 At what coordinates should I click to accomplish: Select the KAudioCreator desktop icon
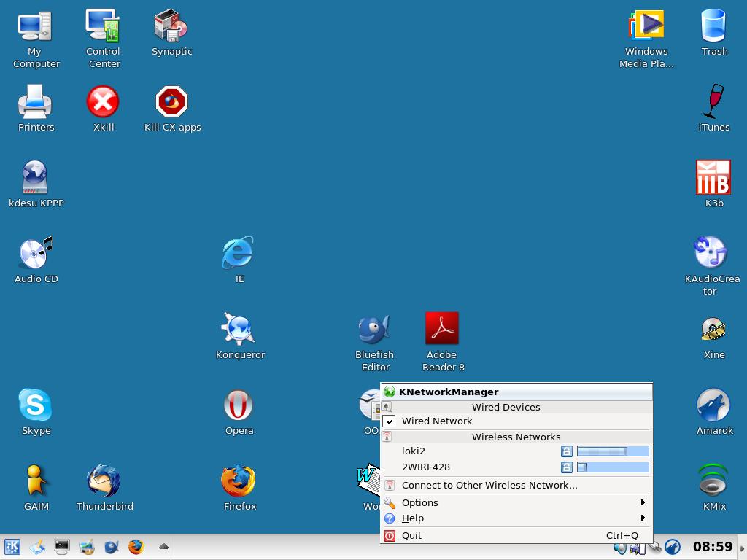click(711, 266)
